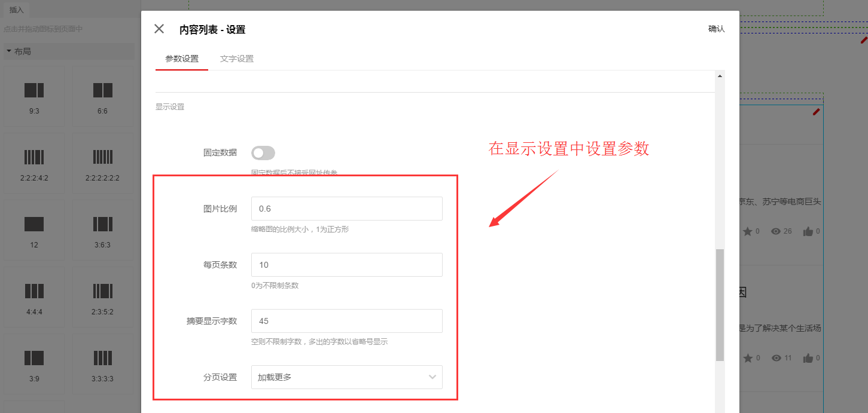Open the 分页设置 dropdown

347,377
